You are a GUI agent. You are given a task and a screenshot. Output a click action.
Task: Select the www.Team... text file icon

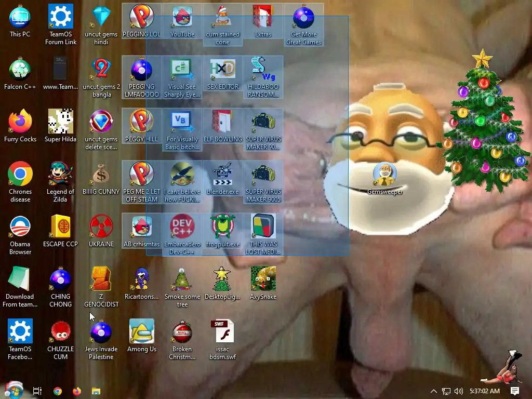(x=61, y=74)
